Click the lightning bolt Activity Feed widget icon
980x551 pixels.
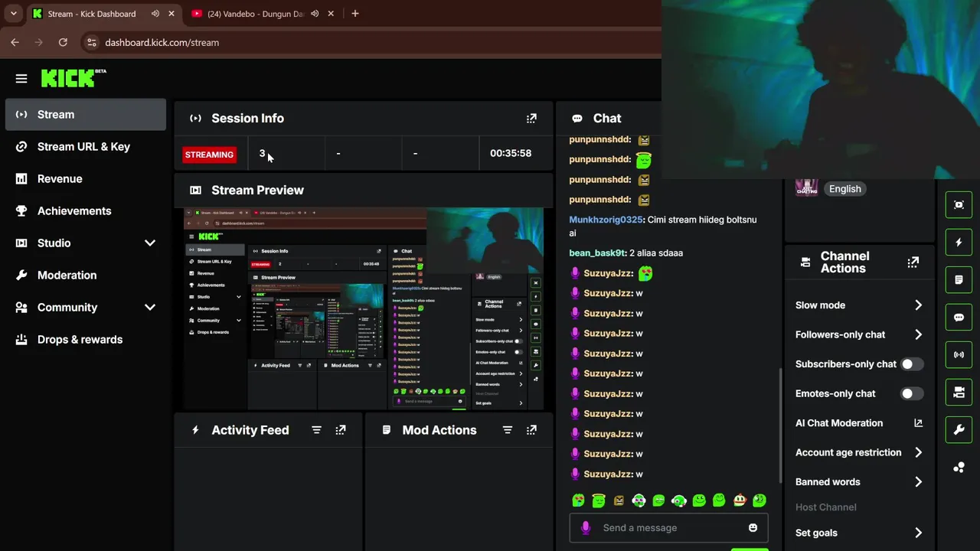pos(959,243)
